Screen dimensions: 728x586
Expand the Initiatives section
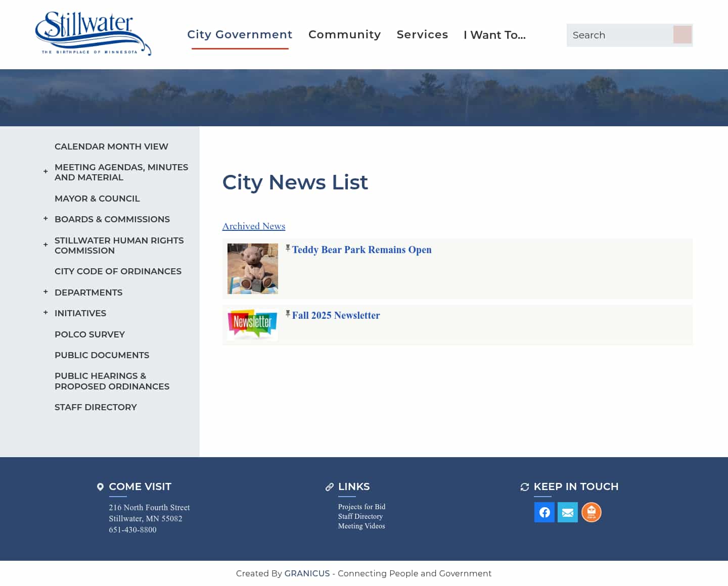coord(45,312)
